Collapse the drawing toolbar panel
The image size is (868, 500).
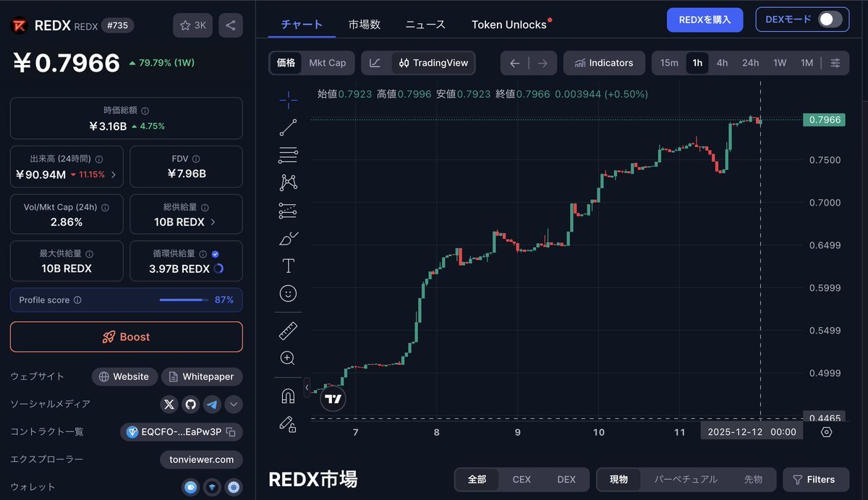(307, 388)
